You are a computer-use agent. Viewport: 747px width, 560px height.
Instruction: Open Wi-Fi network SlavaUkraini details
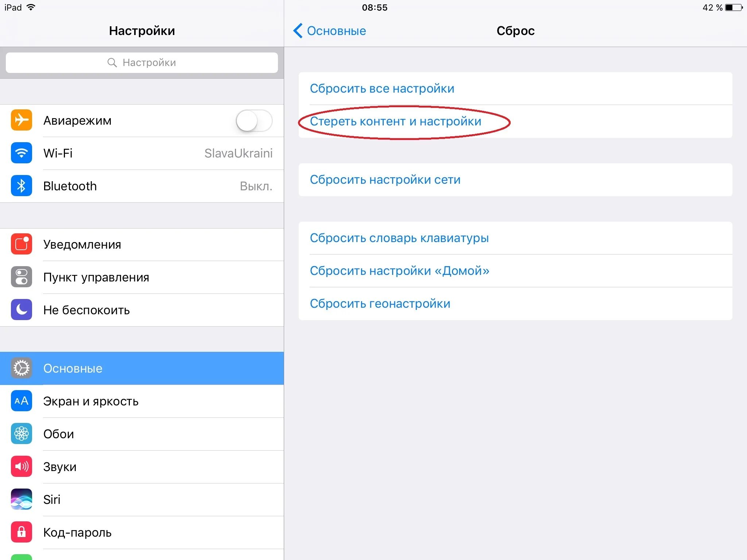click(x=142, y=153)
